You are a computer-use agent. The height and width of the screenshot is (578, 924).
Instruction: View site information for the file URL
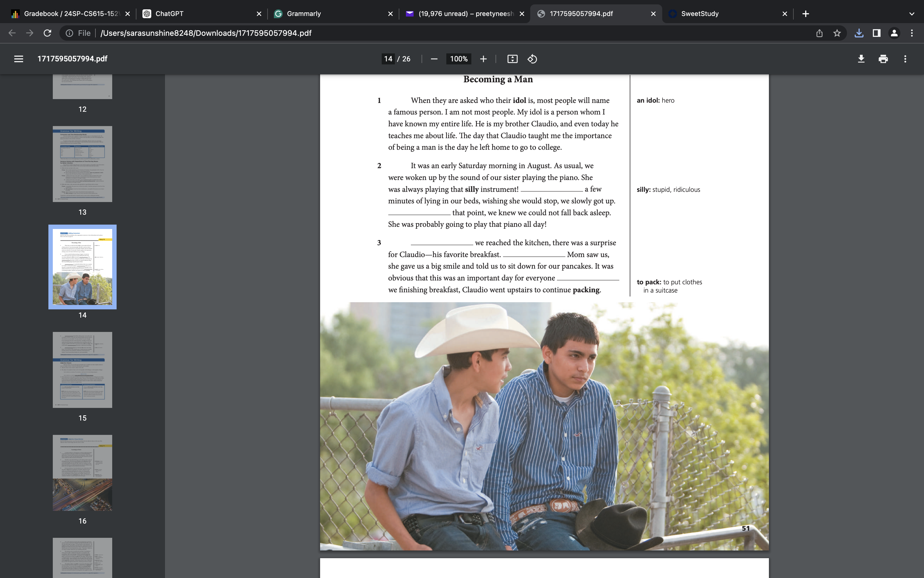(x=70, y=33)
